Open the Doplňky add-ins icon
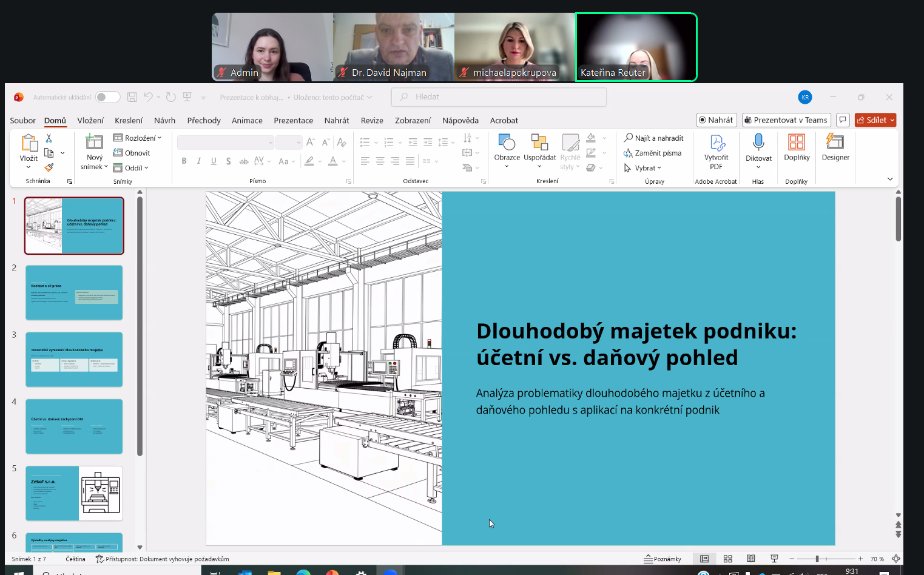Viewport: 924px width, 575px height. click(x=796, y=143)
